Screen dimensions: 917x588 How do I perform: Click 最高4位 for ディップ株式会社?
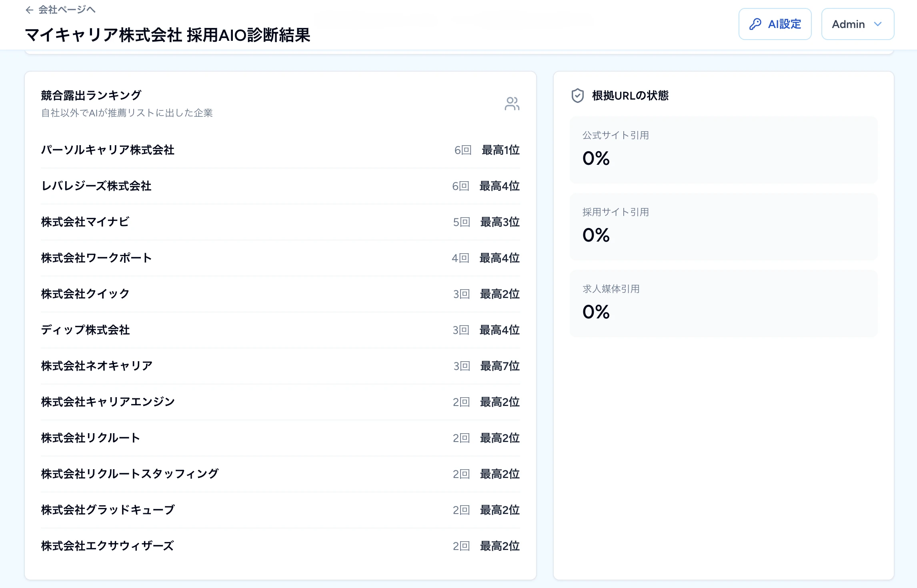[x=500, y=330]
